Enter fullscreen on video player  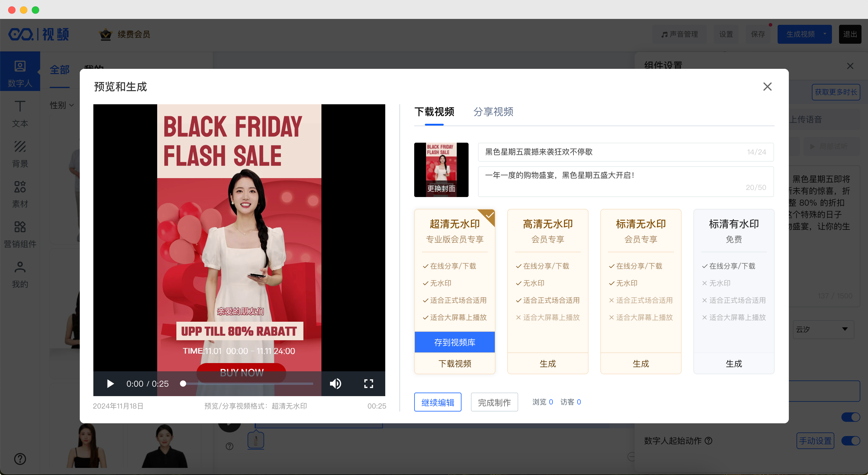tap(369, 383)
